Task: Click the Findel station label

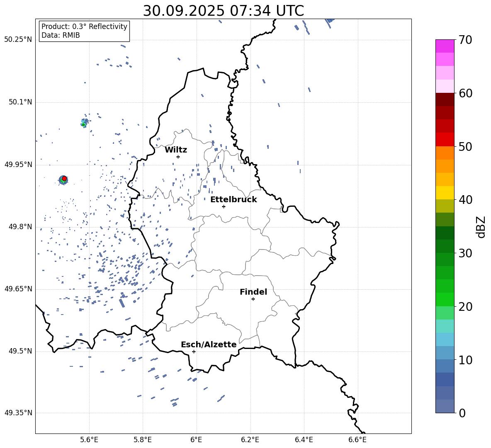Action: (x=253, y=292)
